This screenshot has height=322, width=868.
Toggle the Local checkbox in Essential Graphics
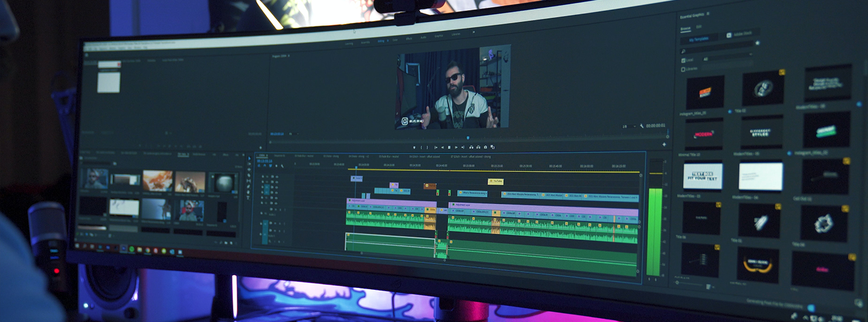coord(683,60)
